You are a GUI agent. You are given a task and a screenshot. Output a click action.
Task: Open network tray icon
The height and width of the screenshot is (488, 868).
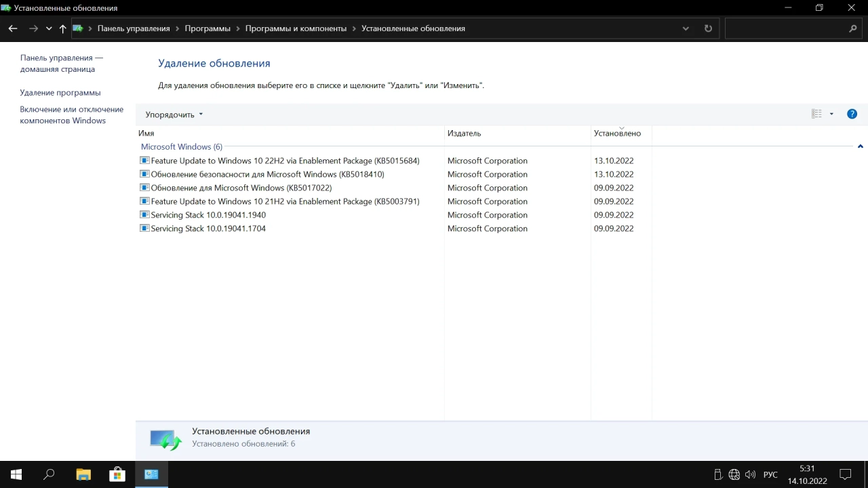734,474
